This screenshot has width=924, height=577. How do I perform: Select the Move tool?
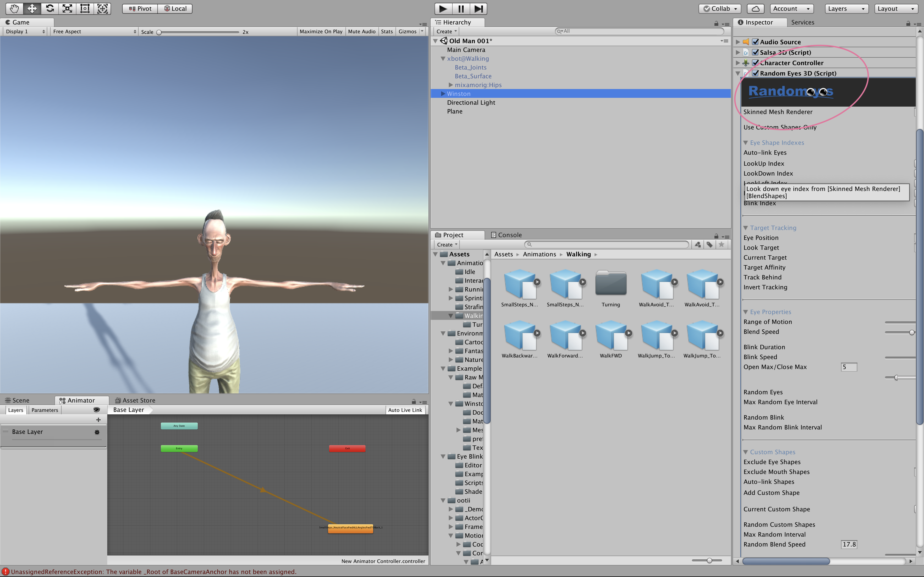point(32,9)
